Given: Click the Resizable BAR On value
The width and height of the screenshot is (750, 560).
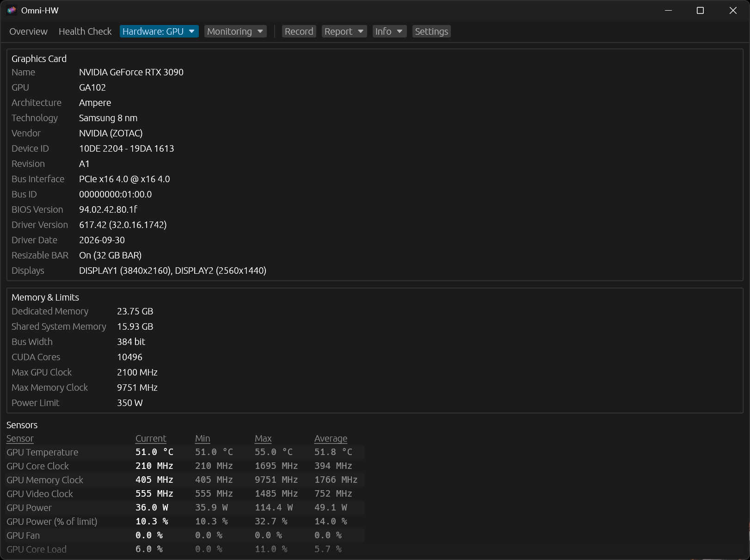Looking at the screenshot, I should 111,255.
